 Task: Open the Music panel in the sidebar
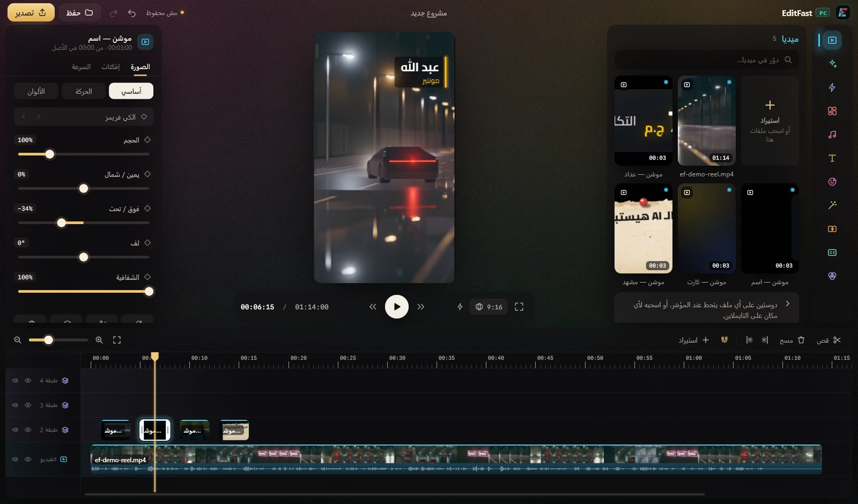coord(832,135)
